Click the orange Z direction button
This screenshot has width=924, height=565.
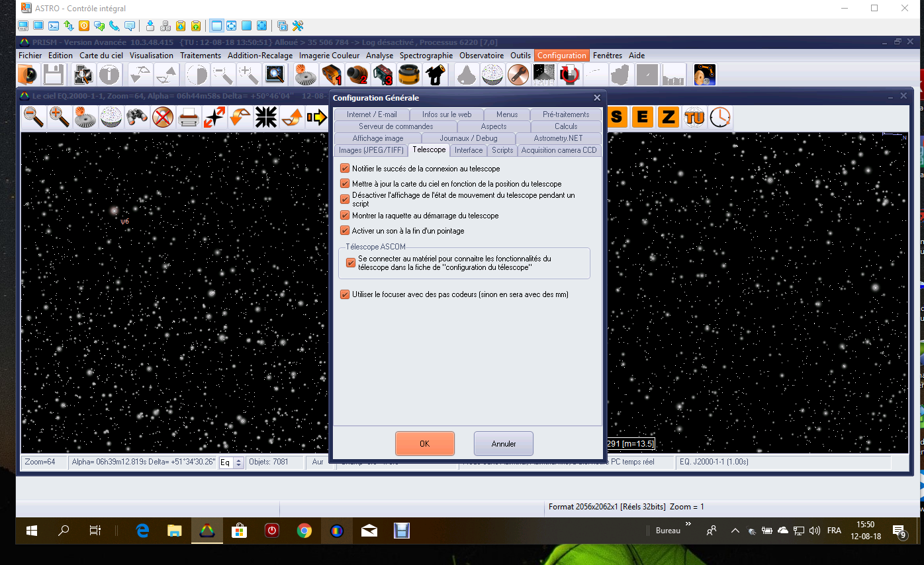668,118
